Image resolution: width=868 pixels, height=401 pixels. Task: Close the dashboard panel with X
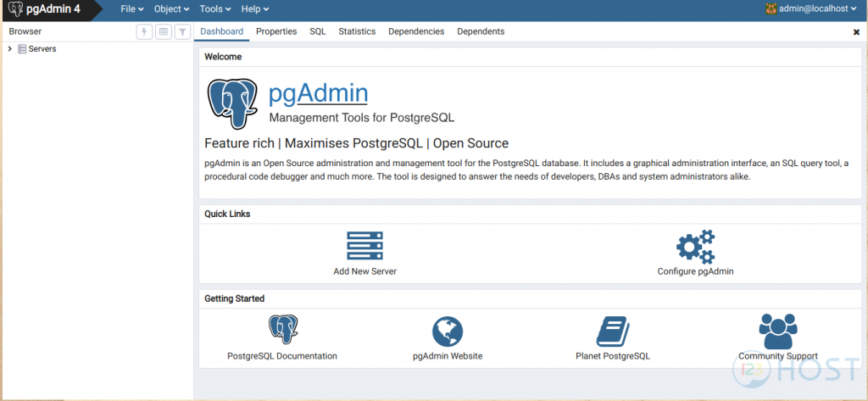tap(856, 32)
